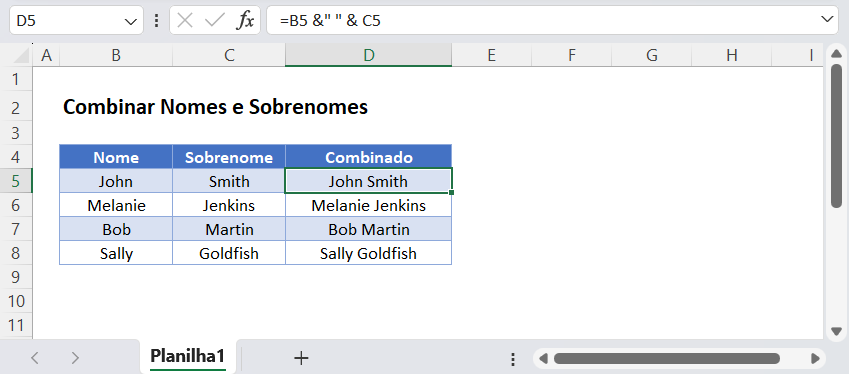Screen dimensions: 849x374
Task: Click the Cancel (X) formula icon
Action: pos(185,21)
